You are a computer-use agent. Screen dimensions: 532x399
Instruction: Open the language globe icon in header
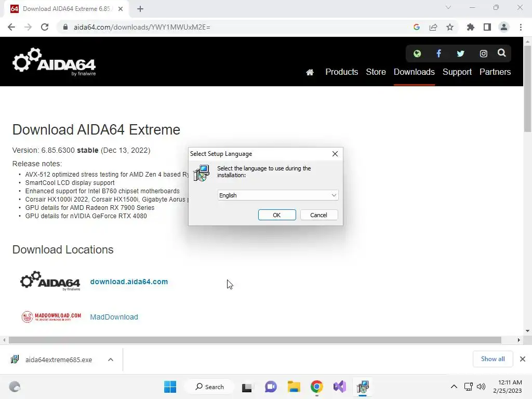pyautogui.click(x=417, y=54)
